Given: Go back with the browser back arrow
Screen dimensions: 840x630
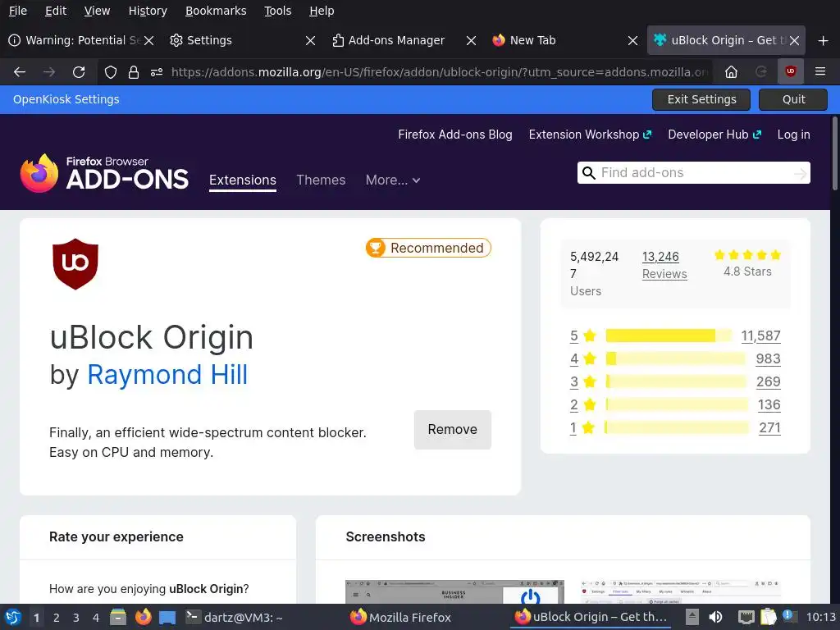Looking at the screenshot, I should coord(20,72).
